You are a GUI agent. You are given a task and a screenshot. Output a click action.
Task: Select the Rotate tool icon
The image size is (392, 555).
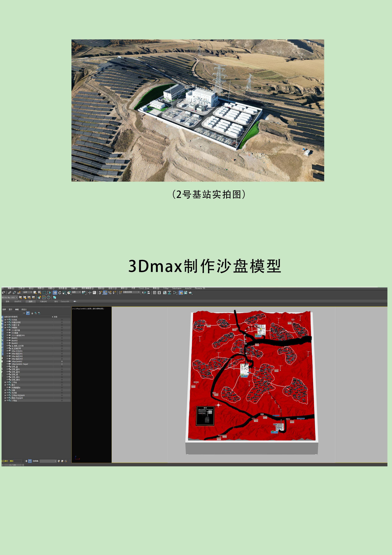click(60, 293)
